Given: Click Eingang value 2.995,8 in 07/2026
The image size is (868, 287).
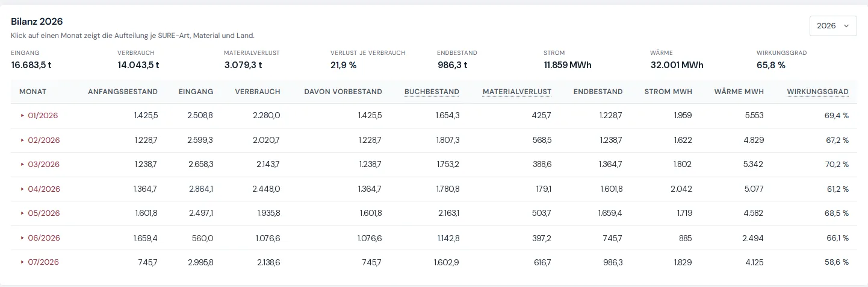Looking at the screenshot, I should (x=200, y=262).
